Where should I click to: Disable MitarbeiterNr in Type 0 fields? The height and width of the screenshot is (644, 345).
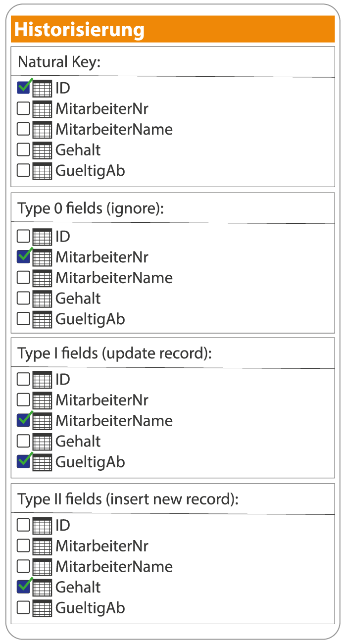23,257
